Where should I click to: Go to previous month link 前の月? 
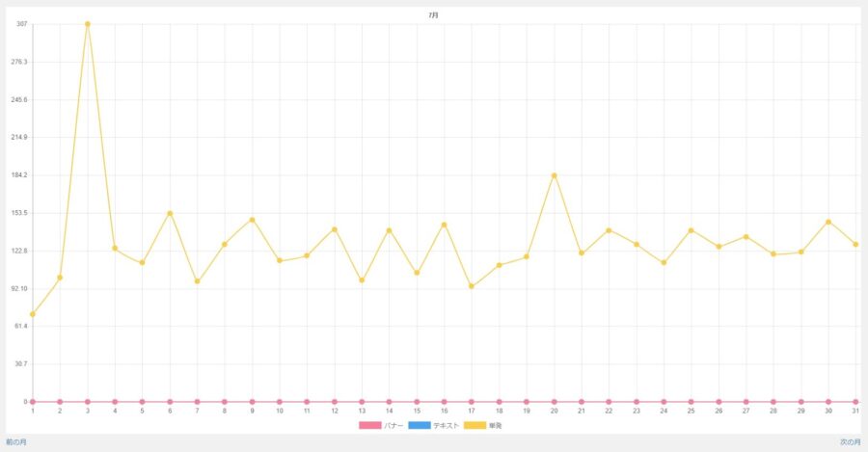tap(16, 442)
